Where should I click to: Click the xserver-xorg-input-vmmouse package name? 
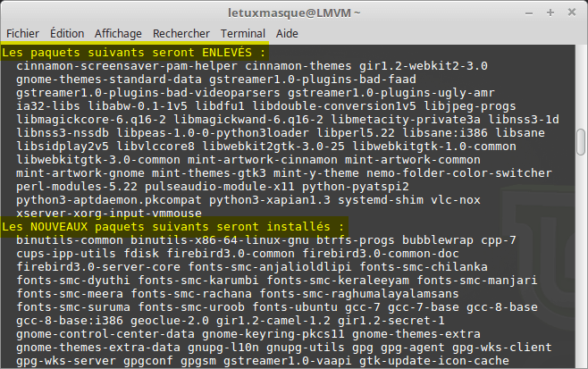pos(108,214)
